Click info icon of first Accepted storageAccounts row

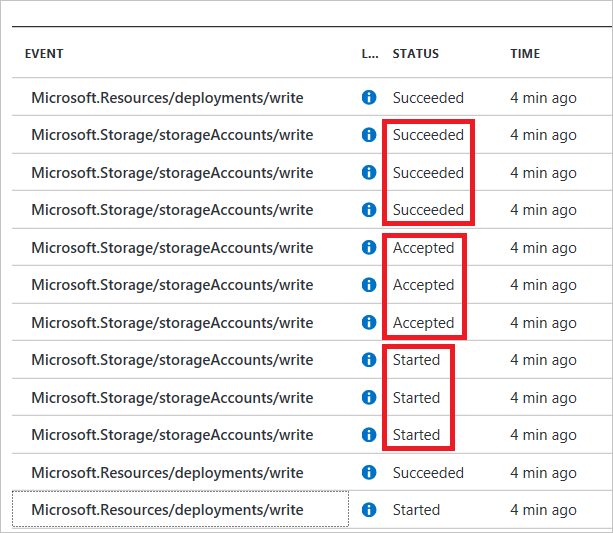point(369,248)
